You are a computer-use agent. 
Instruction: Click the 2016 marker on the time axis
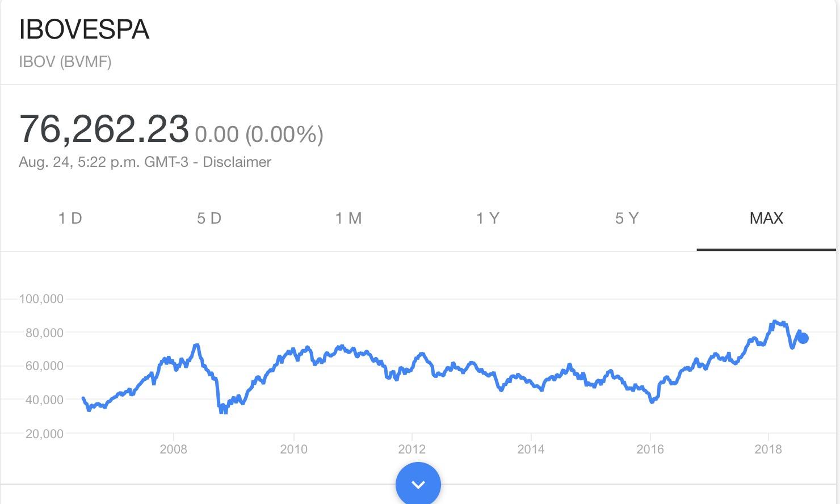650,450
